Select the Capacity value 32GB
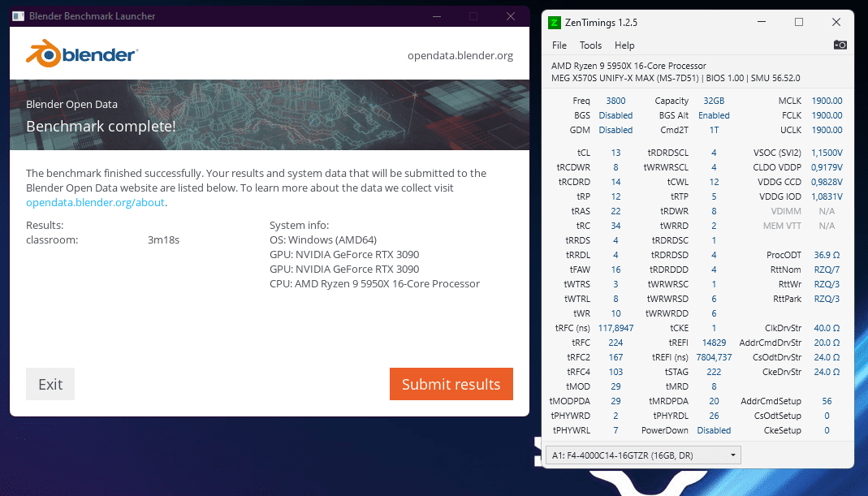 [x=714, y=101]
